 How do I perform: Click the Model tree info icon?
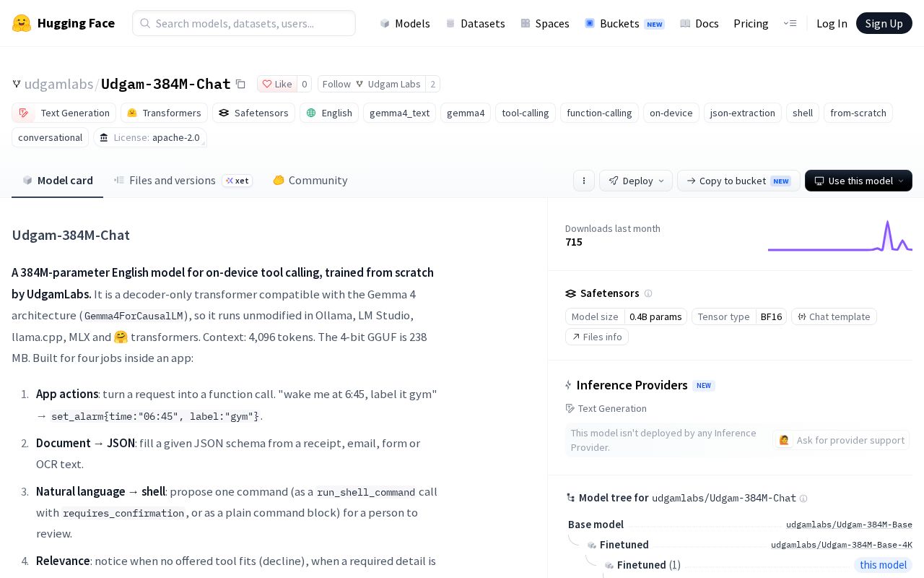(803, 499)
